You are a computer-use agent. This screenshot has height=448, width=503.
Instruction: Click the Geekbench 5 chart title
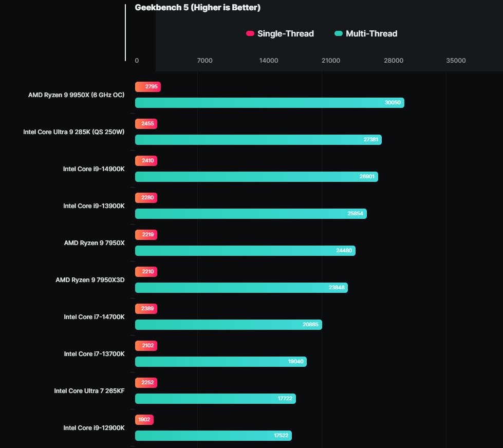(198, 7)
